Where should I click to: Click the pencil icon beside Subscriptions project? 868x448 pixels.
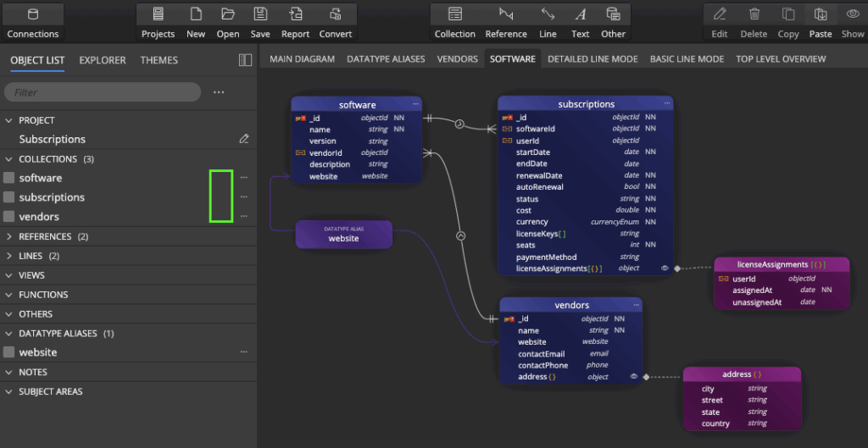click(x=244, y=139)
